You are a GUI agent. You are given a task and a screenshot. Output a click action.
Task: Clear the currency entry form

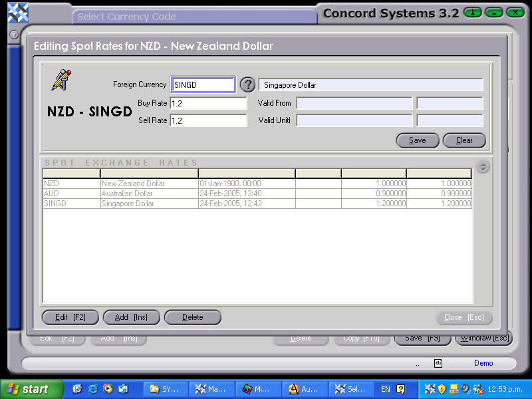[464, 140]
